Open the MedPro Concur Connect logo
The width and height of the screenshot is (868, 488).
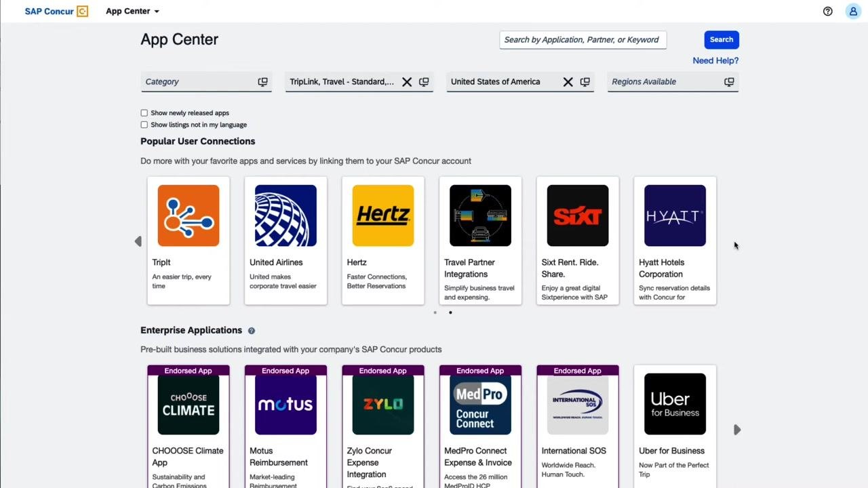tap(480, 404)
